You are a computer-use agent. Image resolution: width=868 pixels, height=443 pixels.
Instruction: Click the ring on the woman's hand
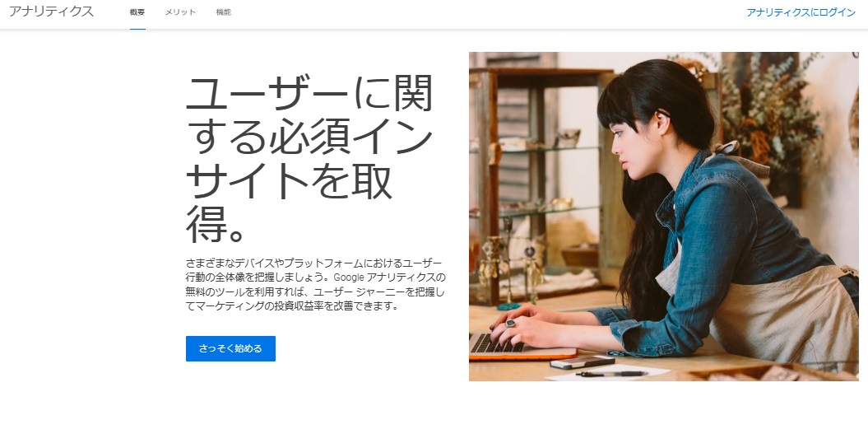point(510,324)
